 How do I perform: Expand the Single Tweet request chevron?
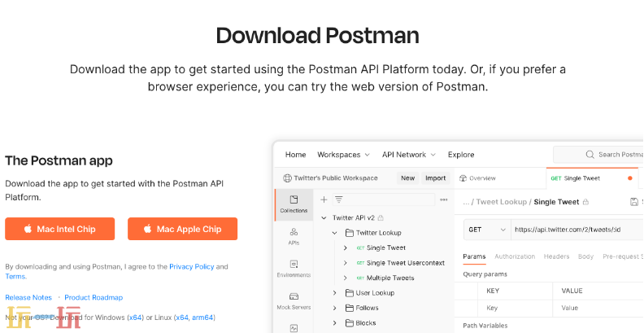coord(345,248)
